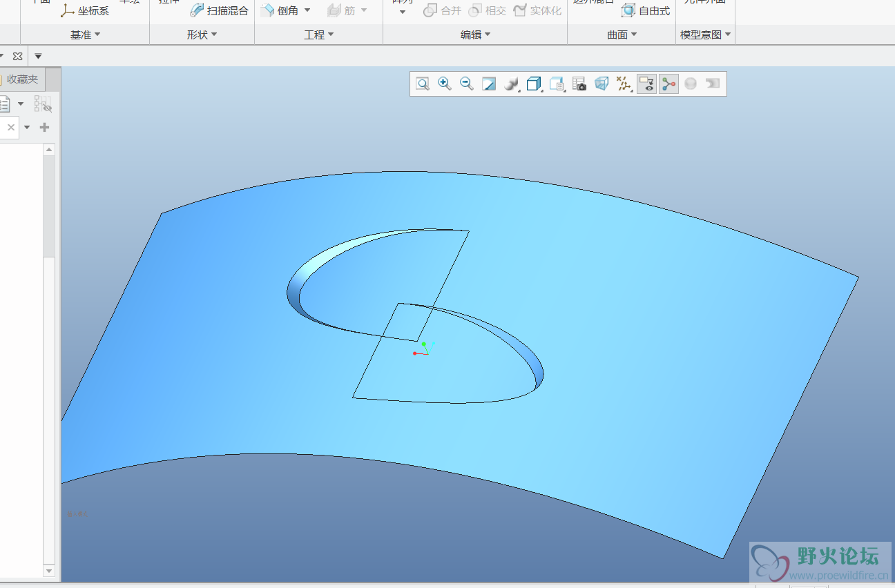
Task: Click the left panel vertical scrollbar
Action: click(x=48, y=207)
